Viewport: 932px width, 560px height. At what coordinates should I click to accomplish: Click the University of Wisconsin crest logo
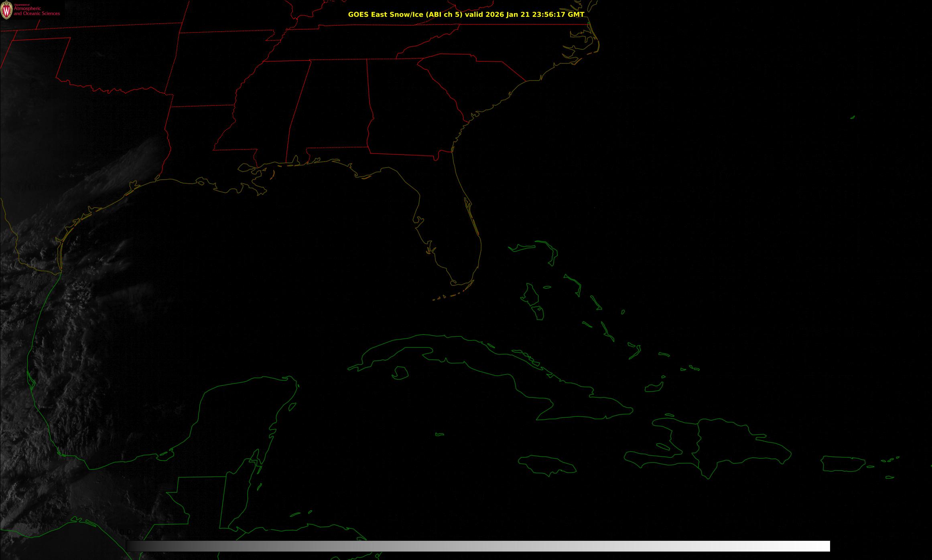click(x=6, y=11)
